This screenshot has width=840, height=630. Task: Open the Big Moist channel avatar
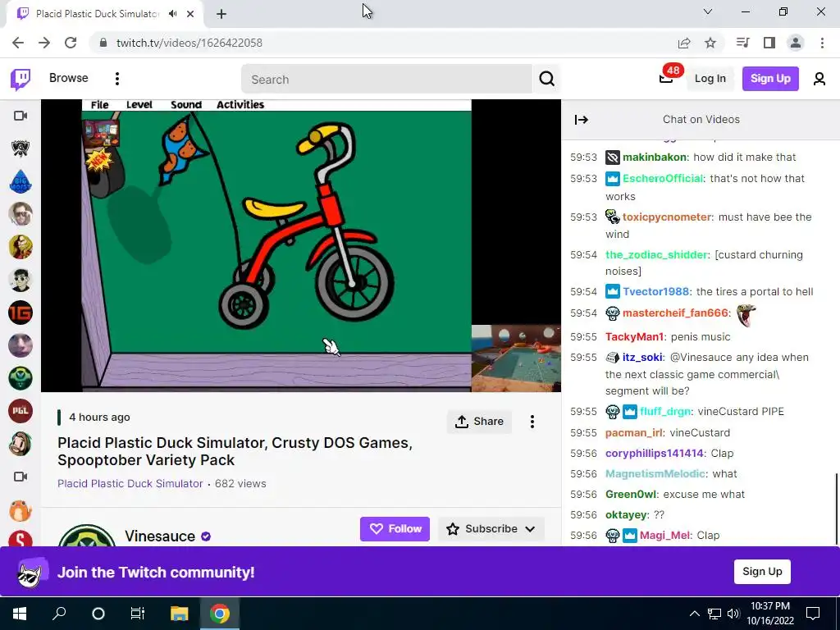pyautogui.click(x=21, y=181)
